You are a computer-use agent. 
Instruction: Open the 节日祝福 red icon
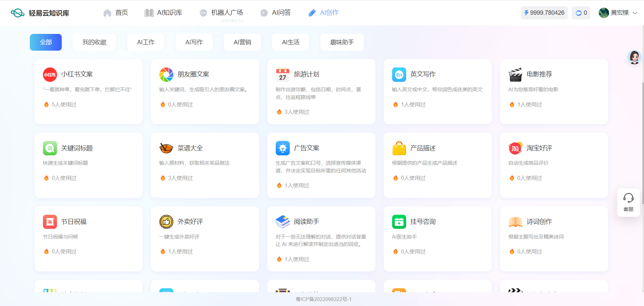coord(50,222)
